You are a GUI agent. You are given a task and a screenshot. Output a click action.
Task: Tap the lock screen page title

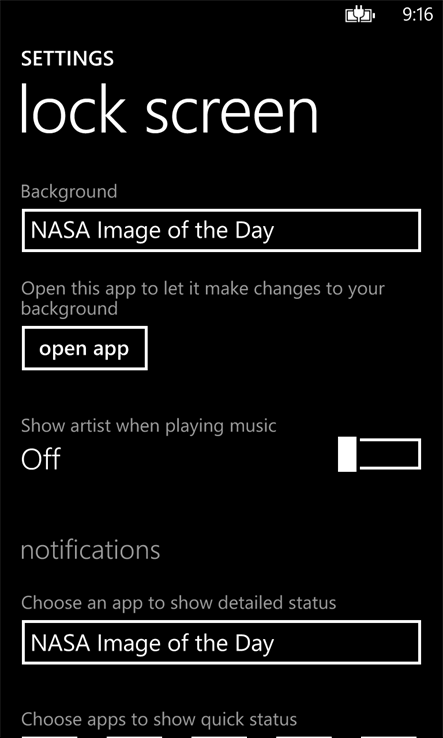(169, 110)
